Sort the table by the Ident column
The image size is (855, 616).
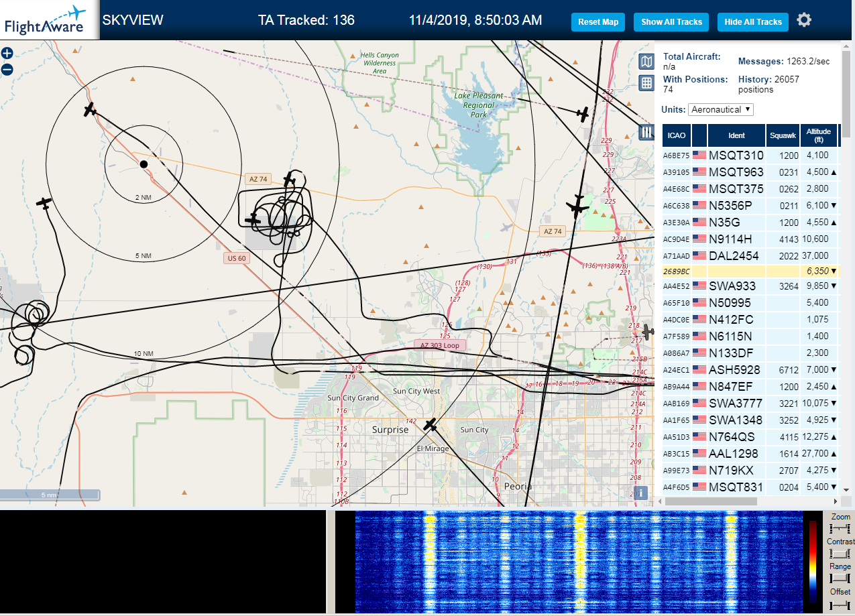736,135
